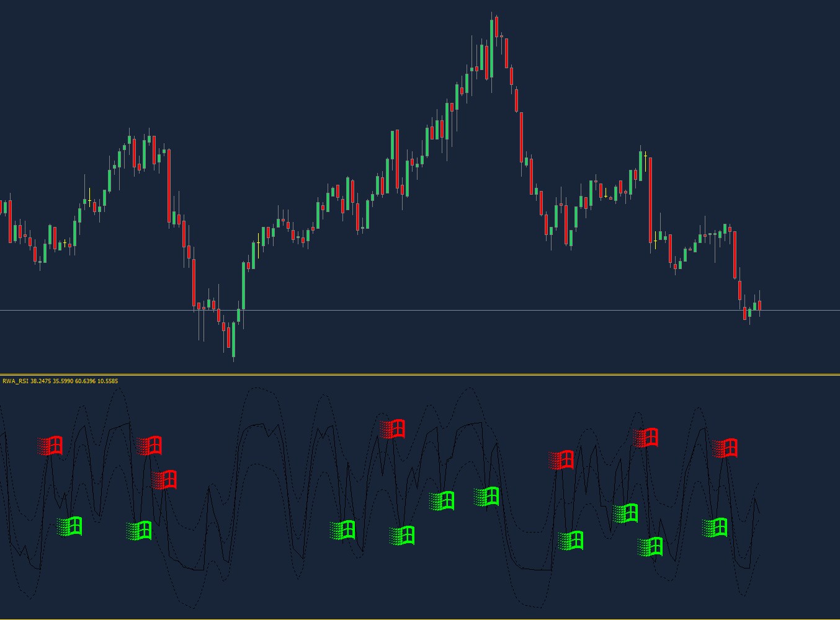840x620 pixels.
Task: Click the sixth red flag icon from the left
Action: coord(646,438)
